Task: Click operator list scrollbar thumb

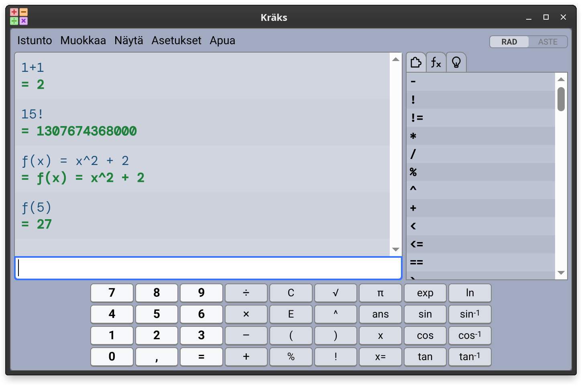Action: (x=561, y=99)
